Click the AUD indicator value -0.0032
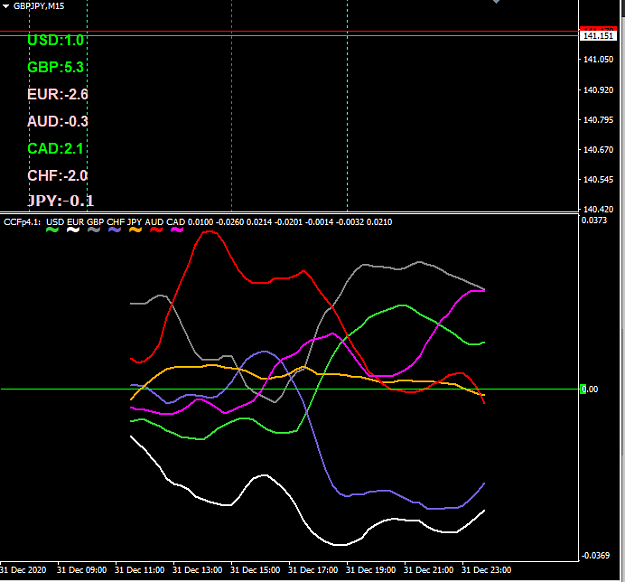Viewport: 625px width, 582px height. pos(350,222)
